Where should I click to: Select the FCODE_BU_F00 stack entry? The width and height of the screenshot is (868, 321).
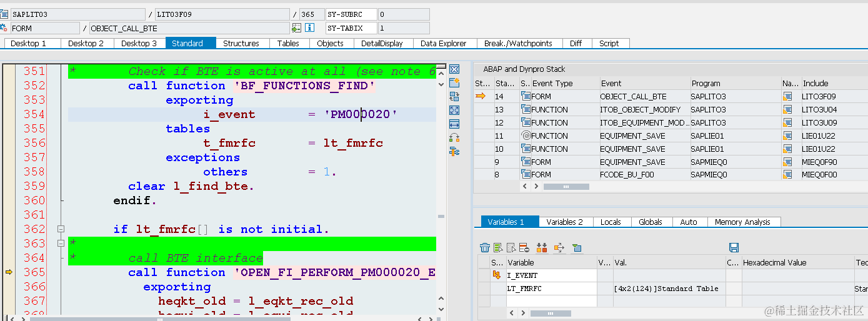644,175
